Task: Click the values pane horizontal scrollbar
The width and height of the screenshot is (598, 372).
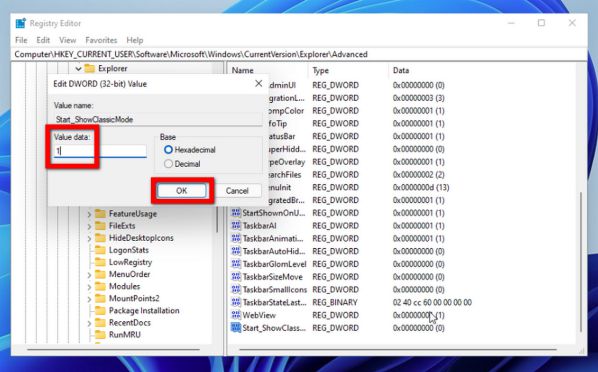Action: click(x=398, y=349)
